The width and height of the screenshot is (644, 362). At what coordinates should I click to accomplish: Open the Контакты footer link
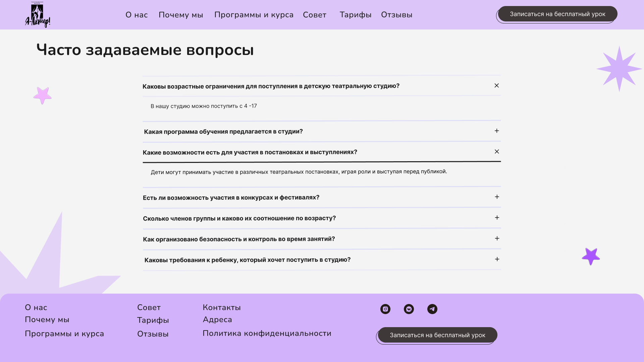(222, 307)
